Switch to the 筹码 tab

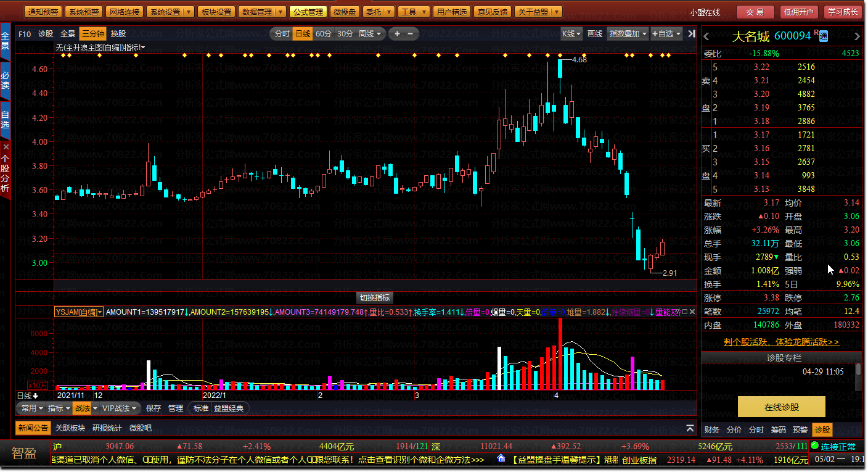779,429
